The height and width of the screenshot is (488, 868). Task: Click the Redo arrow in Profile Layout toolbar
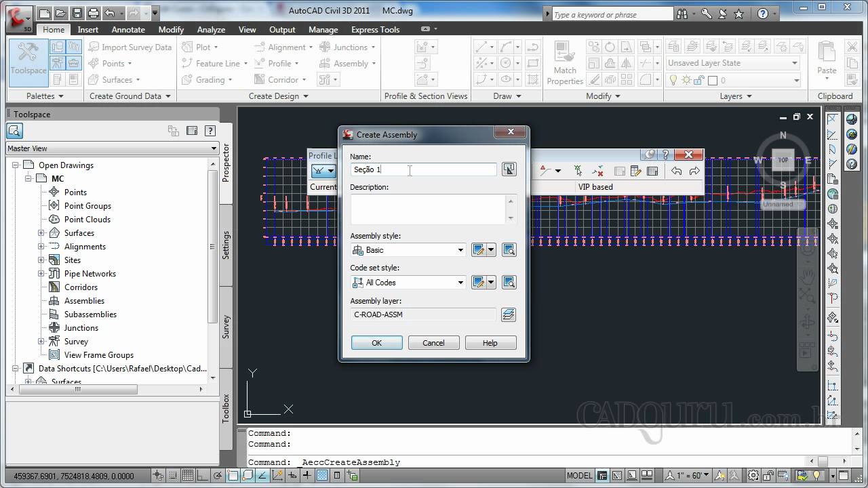[694, 171]
